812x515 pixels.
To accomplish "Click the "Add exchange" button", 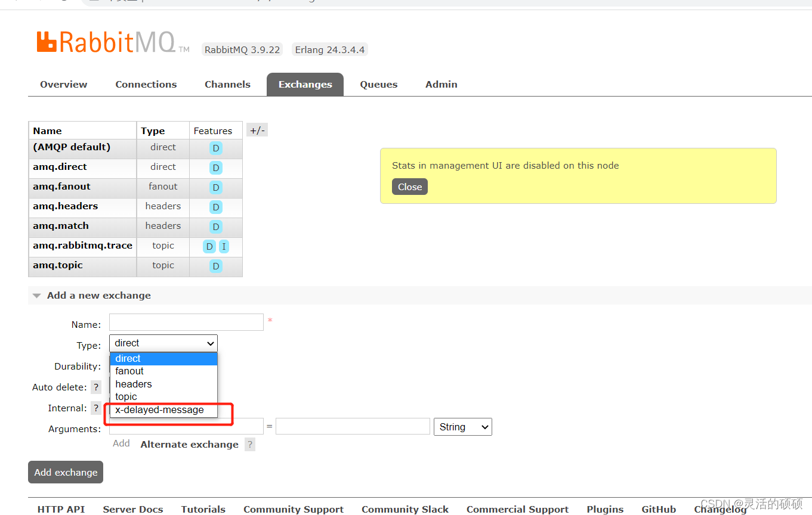I will (x=65, y=471).
